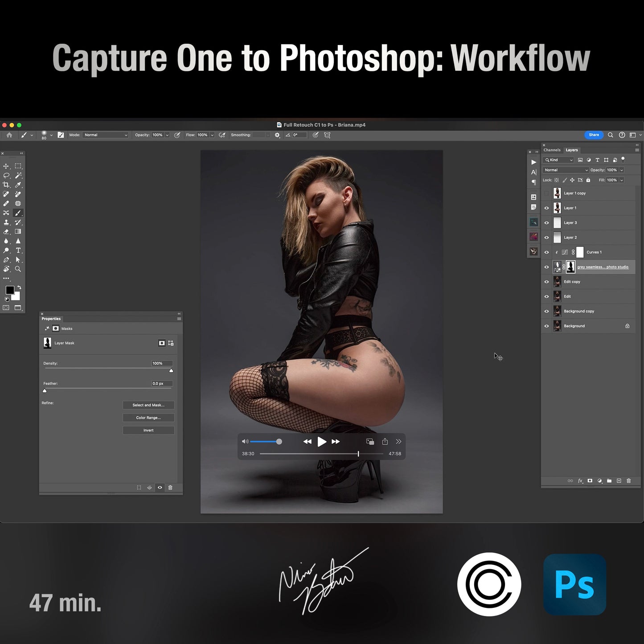Hide the Background layer
Viewport: 644px width, 644px height.
click(546, 326)
